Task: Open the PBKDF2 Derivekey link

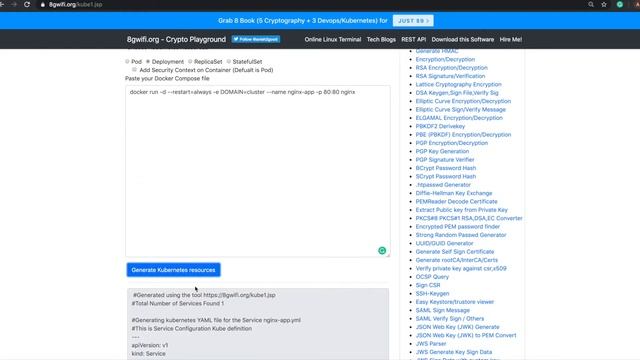Action: [x=440, y=126]
